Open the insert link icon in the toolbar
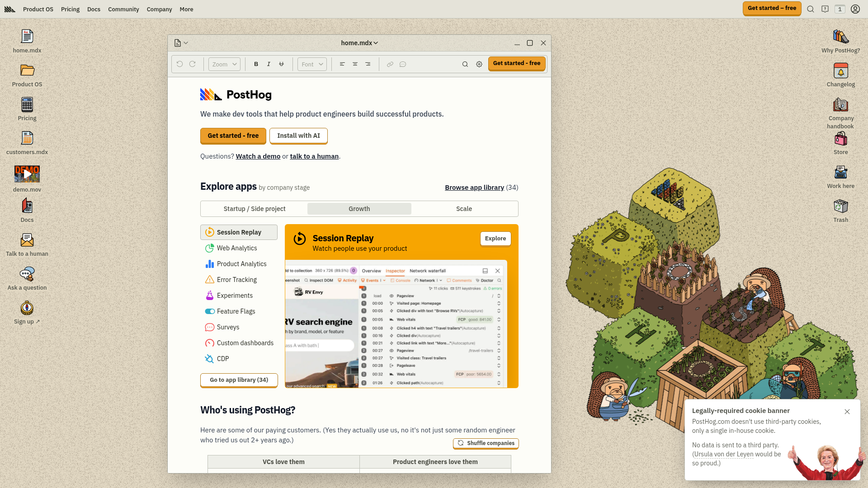The width and height of the screenshot is (868, 488). point(390,64)
